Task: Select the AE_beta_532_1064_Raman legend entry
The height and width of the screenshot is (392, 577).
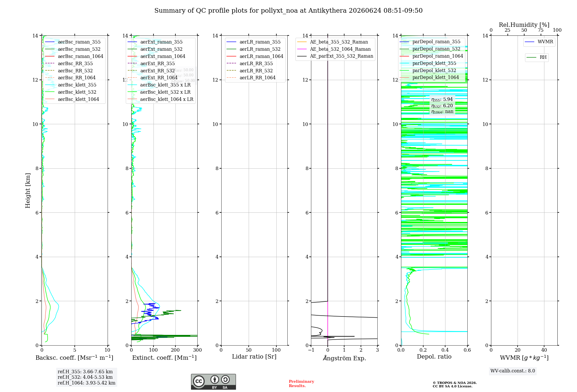Action: tap(334, 49)
